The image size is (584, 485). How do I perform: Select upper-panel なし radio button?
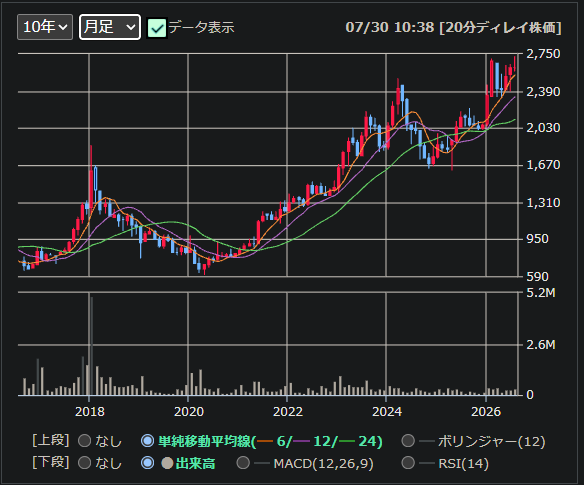85,441
